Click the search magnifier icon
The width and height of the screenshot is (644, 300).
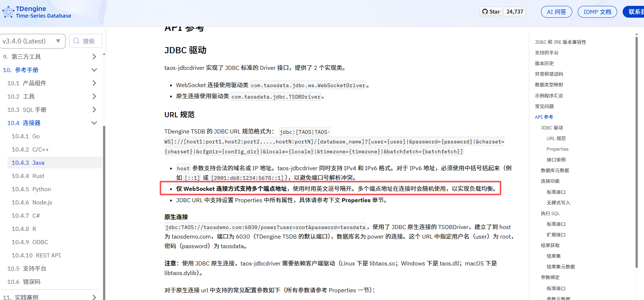pos(76,41)
